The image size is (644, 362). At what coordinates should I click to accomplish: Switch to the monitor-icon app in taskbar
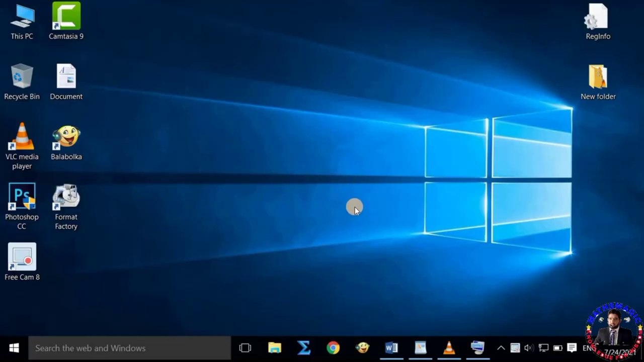coord(477,348)
